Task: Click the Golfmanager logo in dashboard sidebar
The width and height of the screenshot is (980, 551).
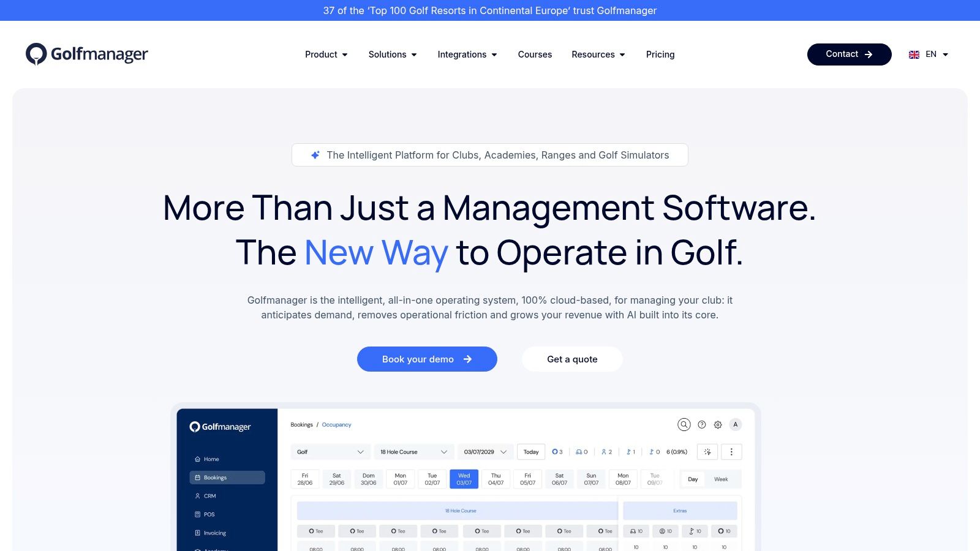Action: (x=220, y=427)
